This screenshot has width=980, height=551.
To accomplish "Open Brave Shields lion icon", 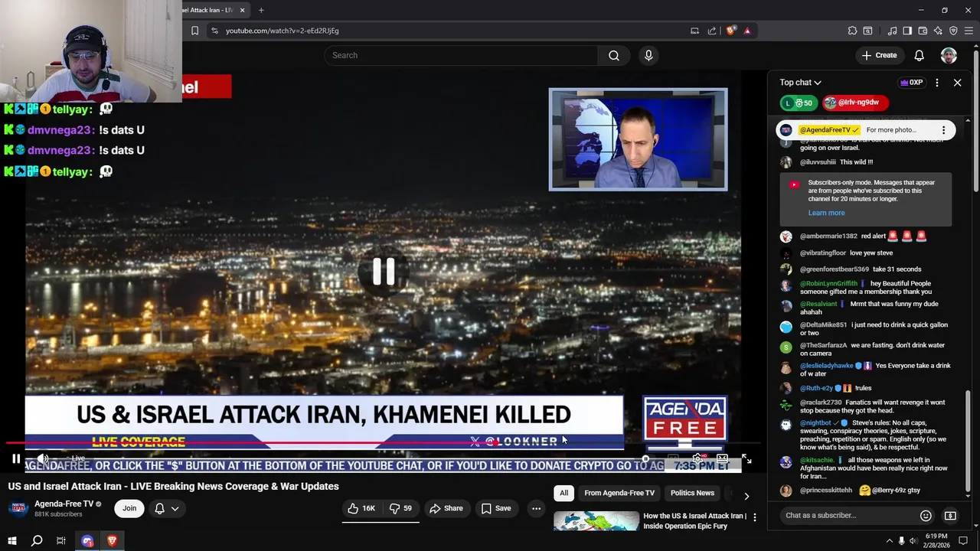I will 731,31.
